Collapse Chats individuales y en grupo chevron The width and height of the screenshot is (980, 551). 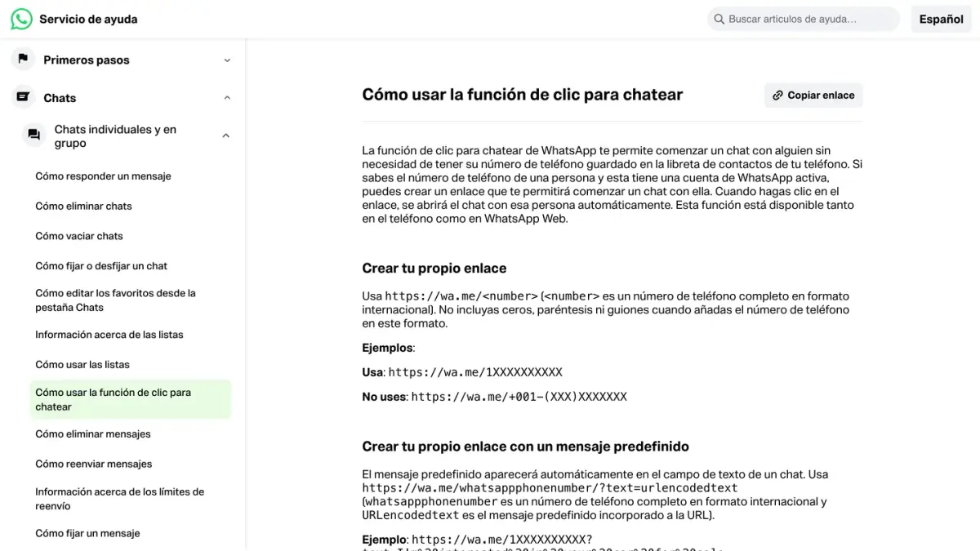pos(226,136)
